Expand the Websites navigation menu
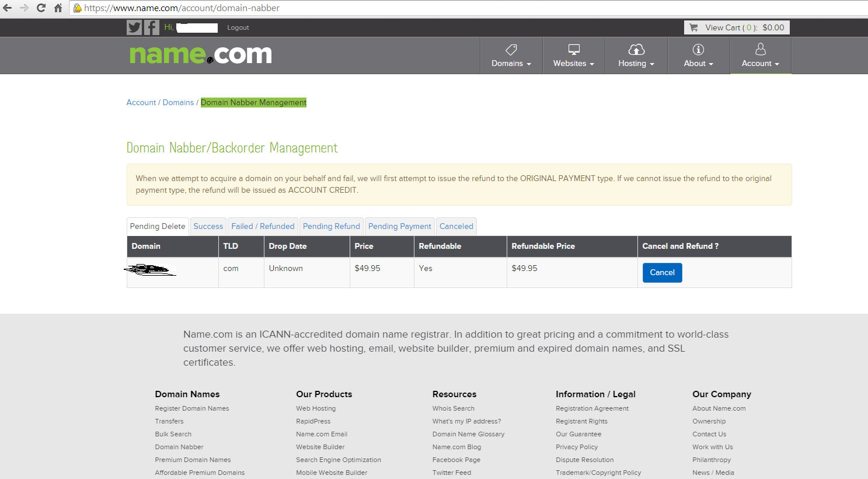Viewport: 868px width, 479px height. [574, 56]
